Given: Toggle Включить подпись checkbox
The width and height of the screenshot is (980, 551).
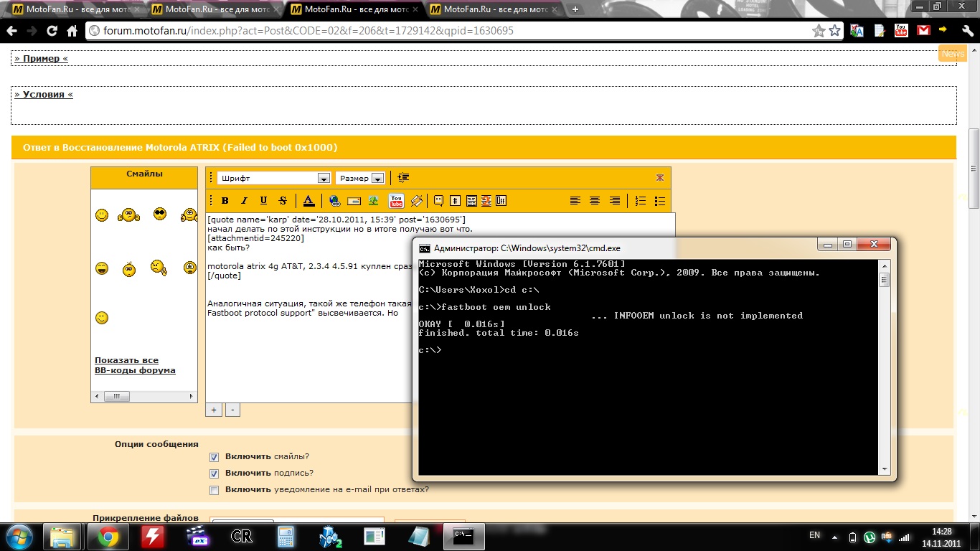Looking at the screenshot, I should (x=214, y=474).
